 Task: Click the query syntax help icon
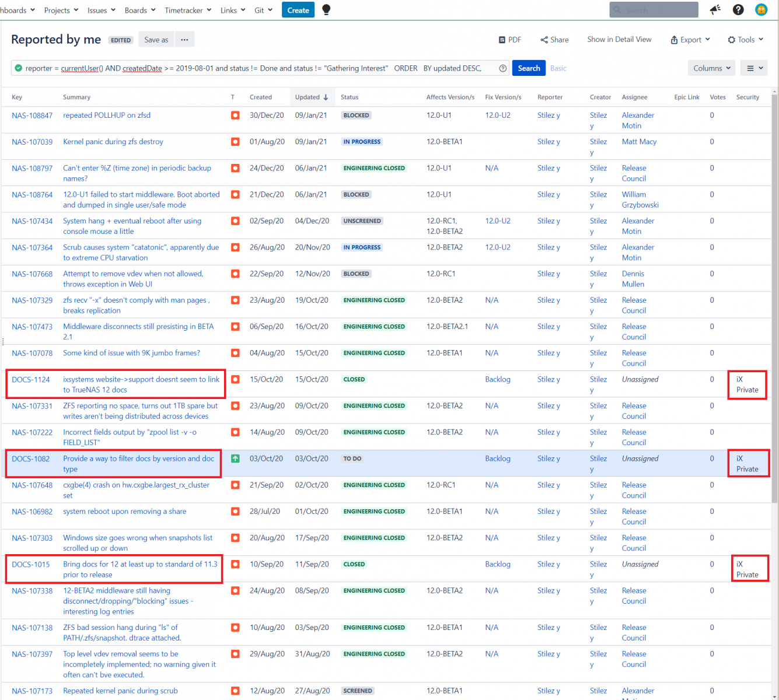pyautogui.click(x=502, y=68)
